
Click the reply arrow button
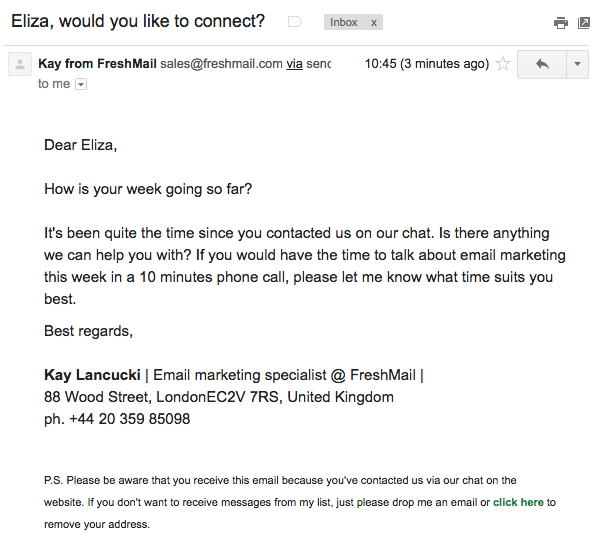point(542,64)
